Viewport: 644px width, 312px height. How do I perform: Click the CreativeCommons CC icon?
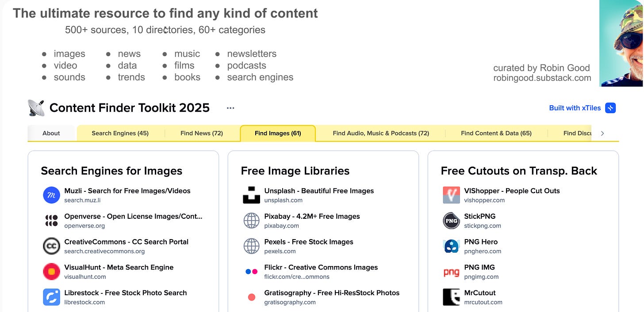point(51,246)
